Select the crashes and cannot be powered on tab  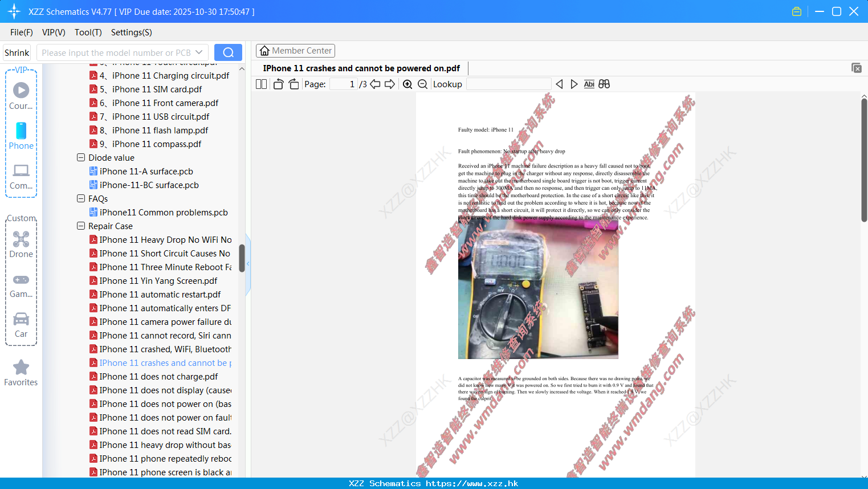click(x=361, y=68)
